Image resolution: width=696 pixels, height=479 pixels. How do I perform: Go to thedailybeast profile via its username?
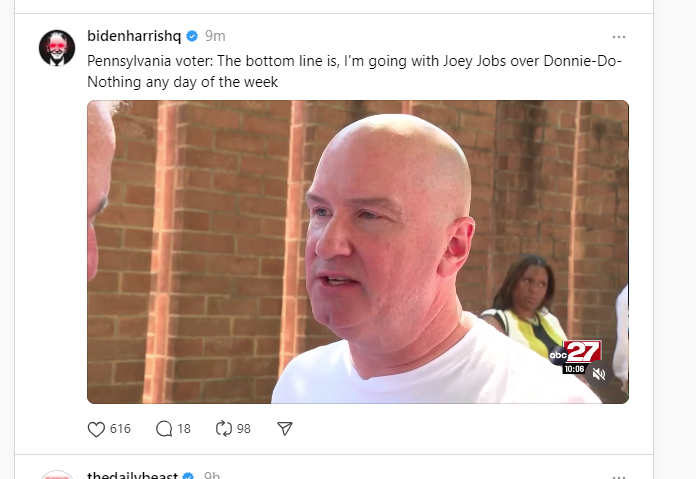click(132, 475)
